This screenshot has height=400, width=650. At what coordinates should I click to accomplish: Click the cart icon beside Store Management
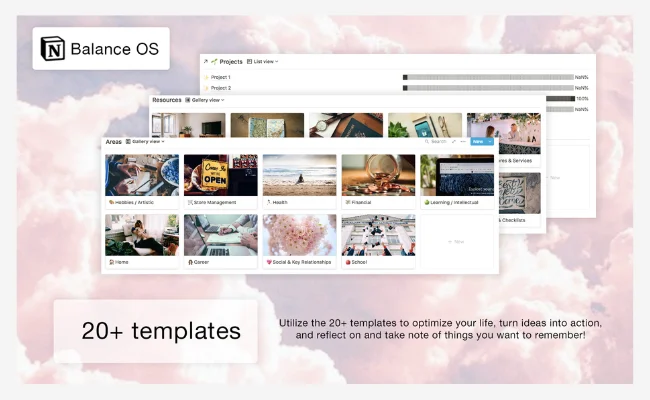tap(190, 202)
